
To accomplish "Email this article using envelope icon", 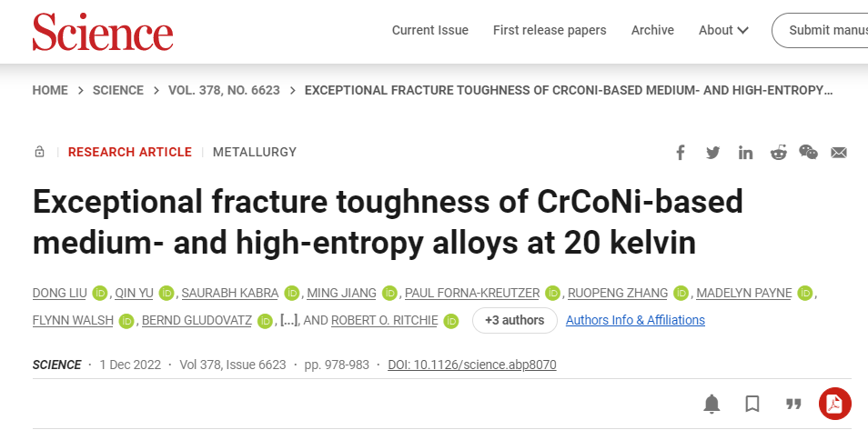I will (x=839, y=152).
